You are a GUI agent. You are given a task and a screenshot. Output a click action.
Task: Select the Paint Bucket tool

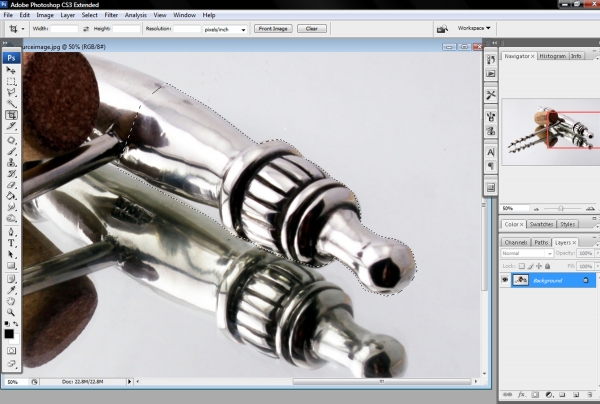pyautogui.click(x=11, y=196)
